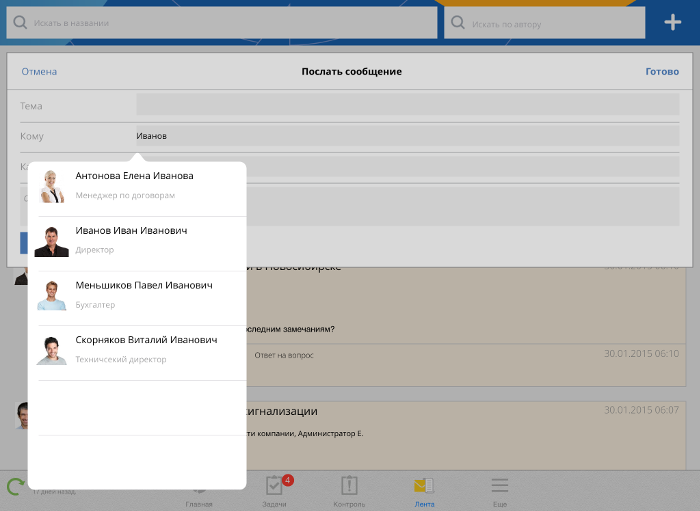Click the Кому recipient field
700x511 pixels.
pyautogui.click(x=407, y=135)
